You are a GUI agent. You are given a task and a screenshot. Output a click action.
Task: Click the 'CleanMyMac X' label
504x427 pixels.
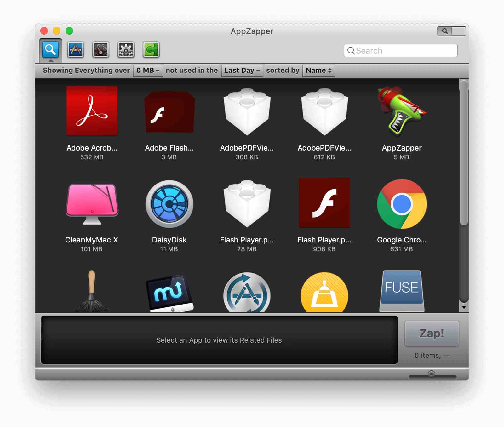(92, 240)
